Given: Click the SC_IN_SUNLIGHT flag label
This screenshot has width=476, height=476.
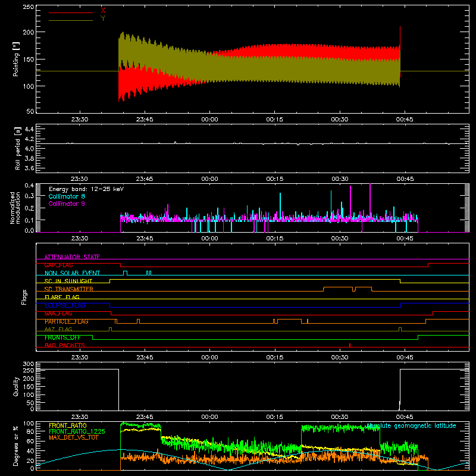Looking at the screenshot, I should pos(68,281).
